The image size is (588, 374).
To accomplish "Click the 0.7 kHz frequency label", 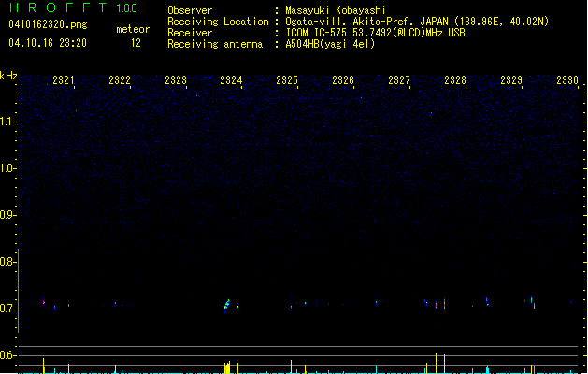I will pos(7,309).
